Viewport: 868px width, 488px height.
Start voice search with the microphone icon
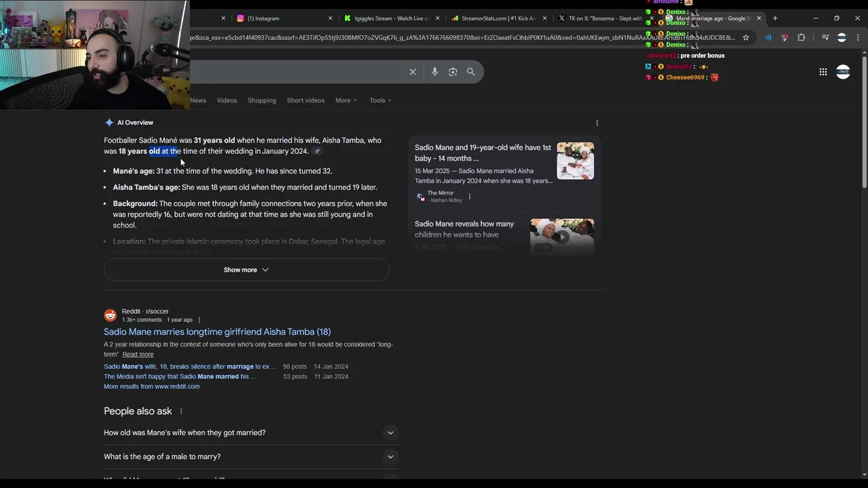click(435, 72)
